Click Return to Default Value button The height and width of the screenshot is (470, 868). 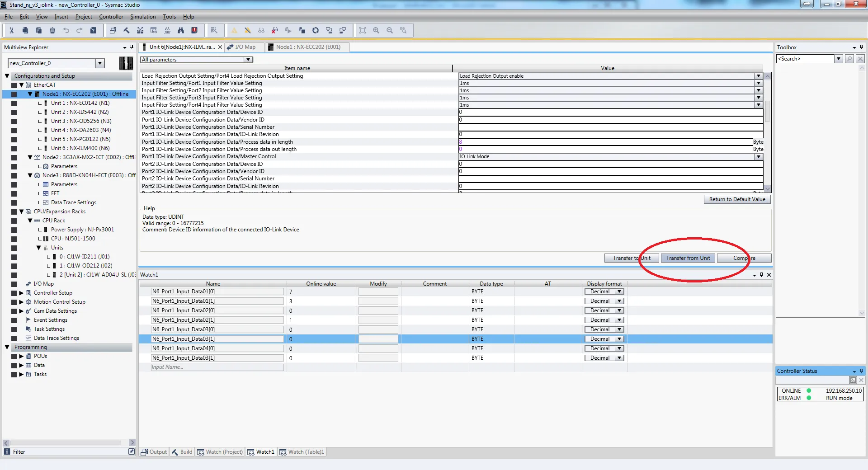click(737, 199)
